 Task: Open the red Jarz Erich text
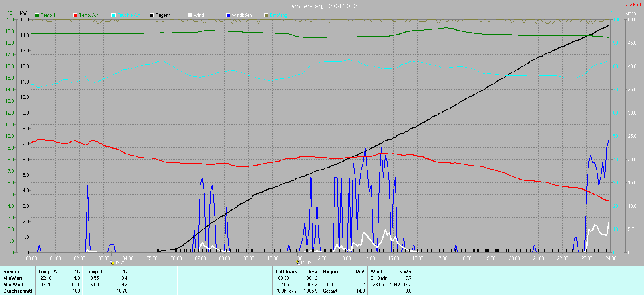[x=633, y=5]
